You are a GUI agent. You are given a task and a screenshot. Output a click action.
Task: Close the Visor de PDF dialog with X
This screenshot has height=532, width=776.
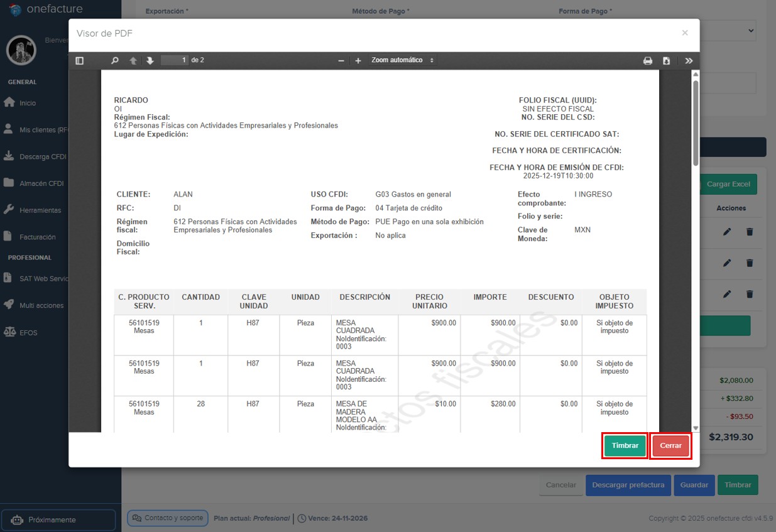(x=685, y=33)
